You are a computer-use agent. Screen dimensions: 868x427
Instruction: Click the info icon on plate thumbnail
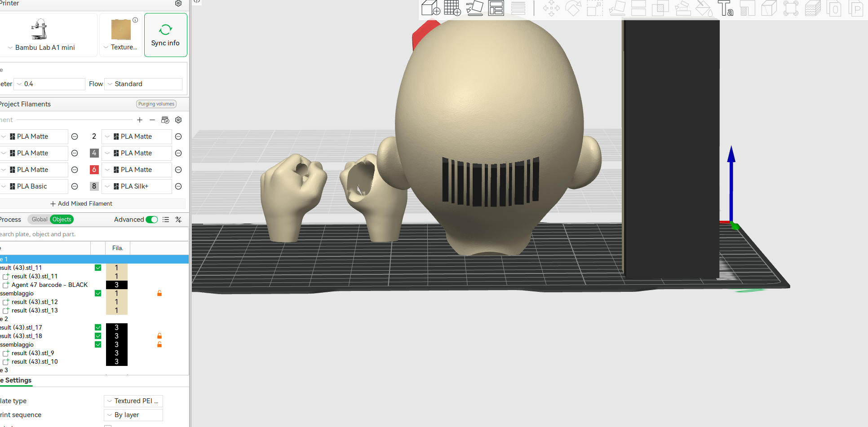click(x=135, y=20)
